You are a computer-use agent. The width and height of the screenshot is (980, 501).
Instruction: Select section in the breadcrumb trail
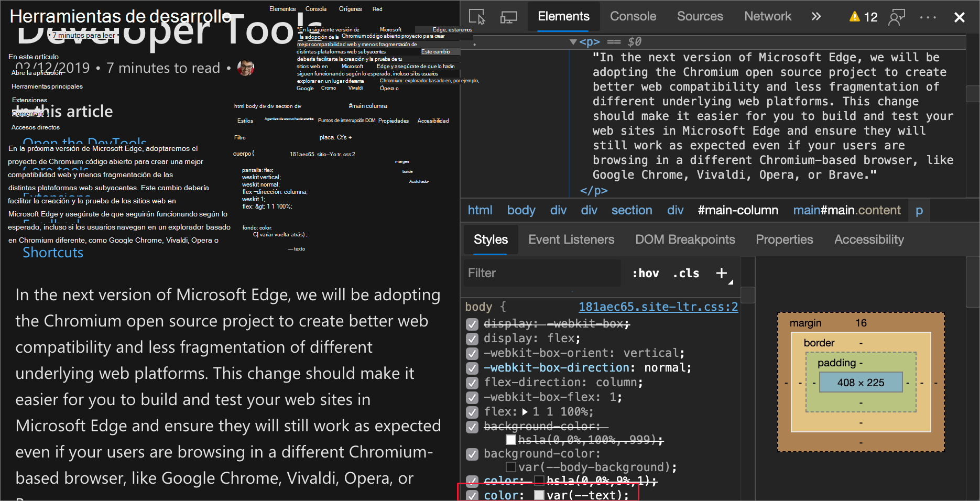click(x=631, y=210)
